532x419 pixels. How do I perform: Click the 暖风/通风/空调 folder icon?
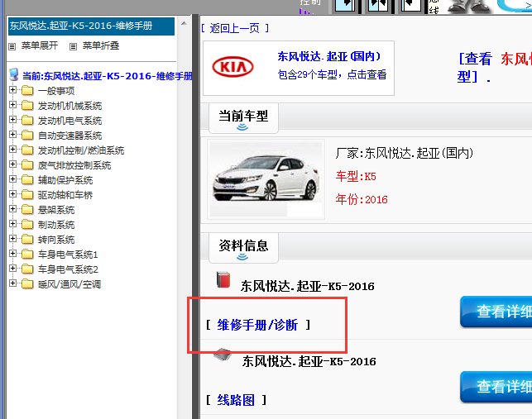[x=27, y=283]
